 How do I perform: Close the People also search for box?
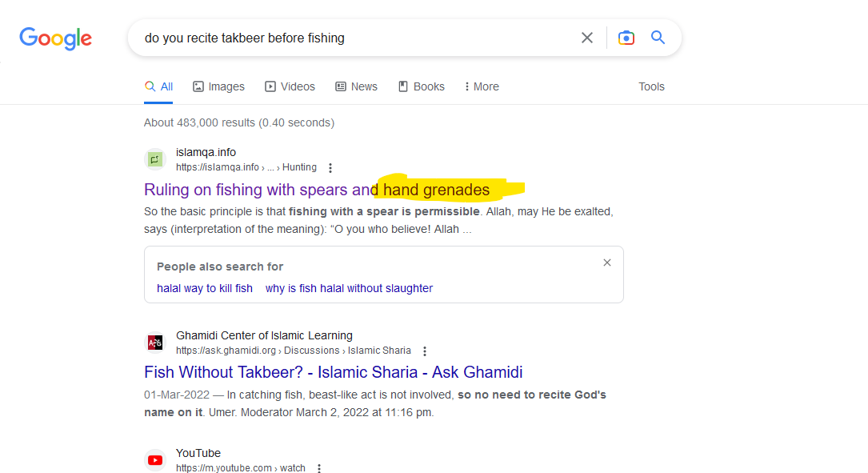click(x=607, y=263)
